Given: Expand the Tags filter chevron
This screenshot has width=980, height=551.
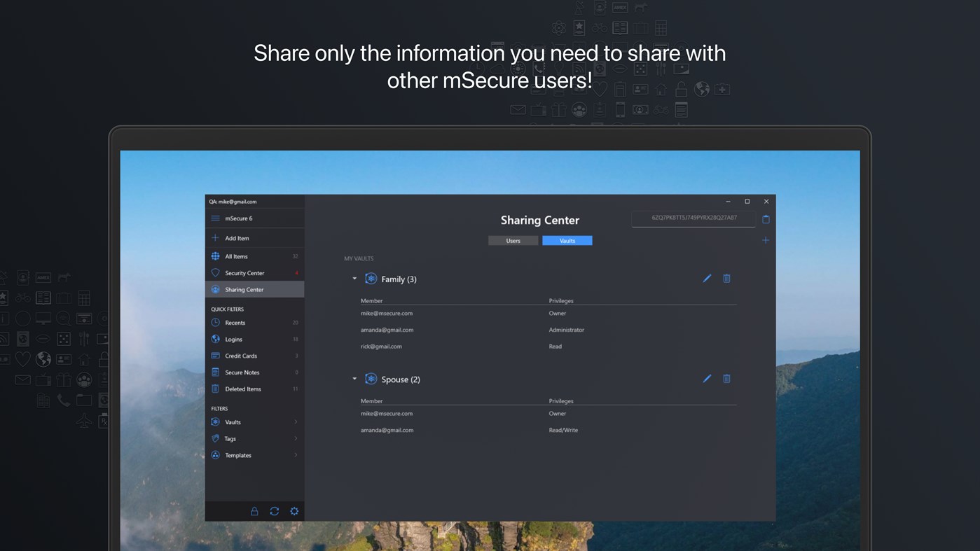Looking at the screenshot, I should tap(296, 439).
